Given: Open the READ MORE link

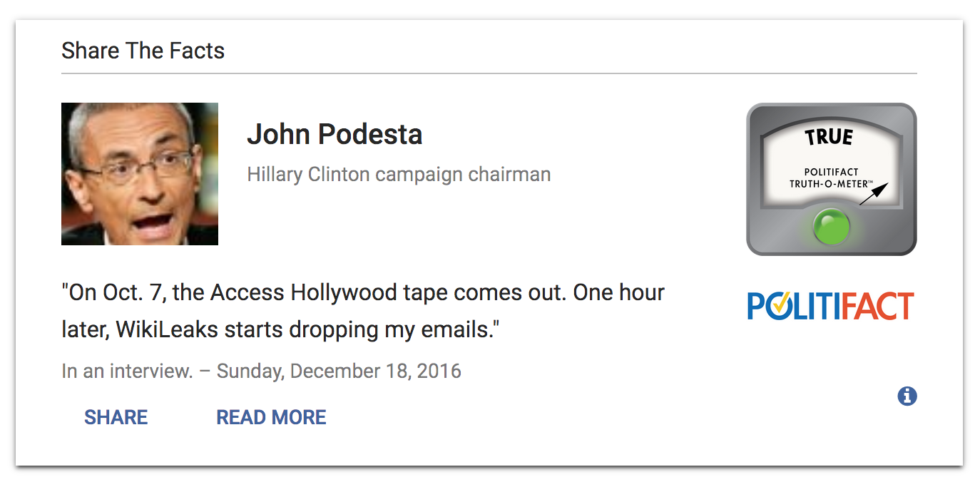Looking at the screenshot, I should click(x=271, y=417).
